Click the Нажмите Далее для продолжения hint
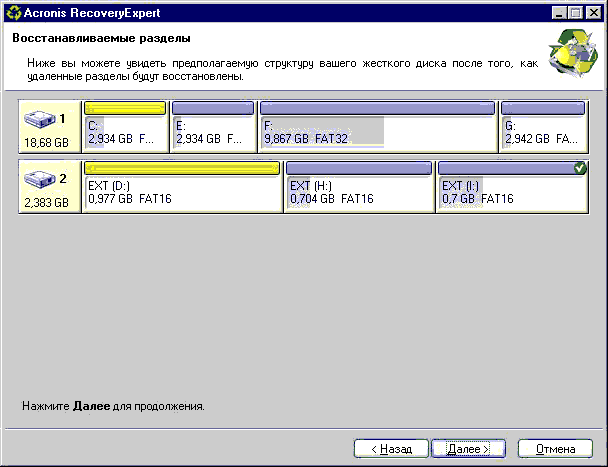608x467 pixels. pos(113,406)
